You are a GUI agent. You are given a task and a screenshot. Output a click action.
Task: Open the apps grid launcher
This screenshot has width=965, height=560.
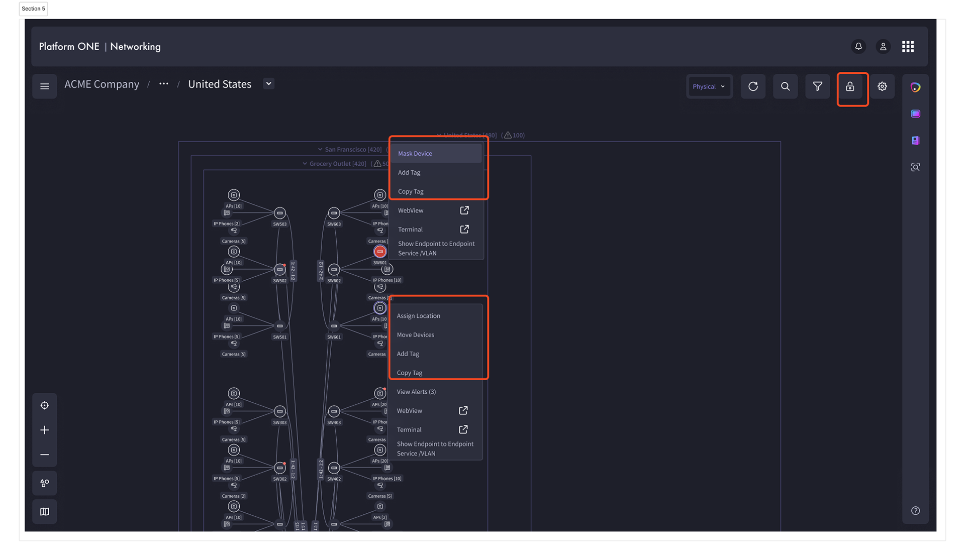click(908, 47)
